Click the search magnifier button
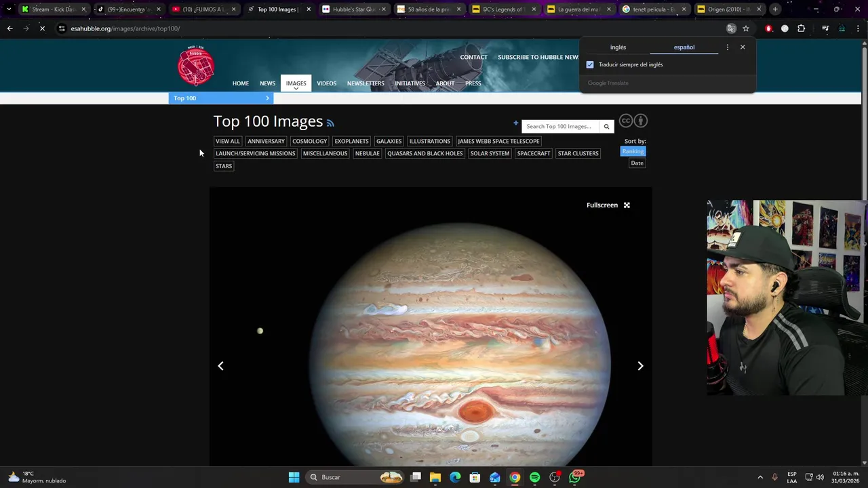Viewport: 868px width, 488px height. 606,126
